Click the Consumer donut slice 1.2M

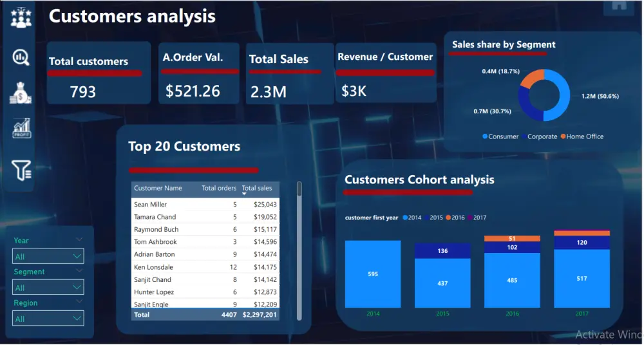click(563, 97)
